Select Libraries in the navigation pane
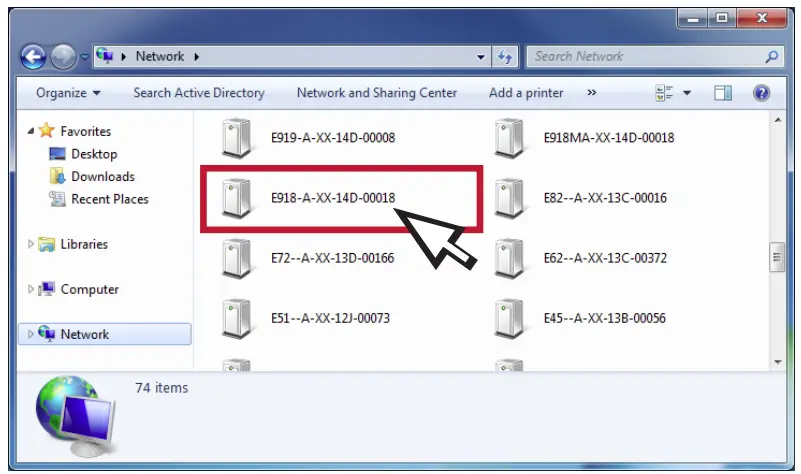This screenshot has width=801, height=474. tap(84, 244)
